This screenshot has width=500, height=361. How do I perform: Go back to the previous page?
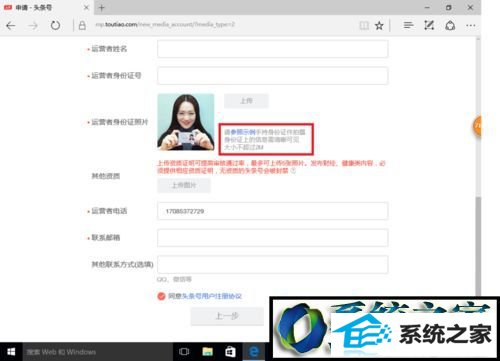11,26
